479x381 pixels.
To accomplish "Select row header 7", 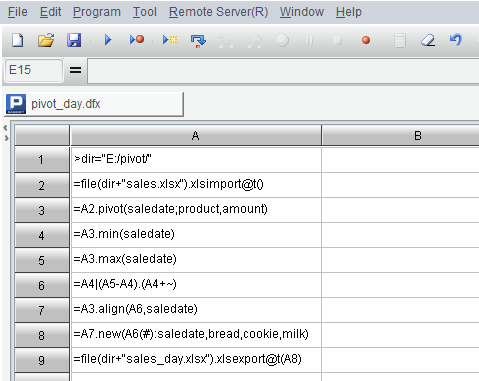I will click(x=42, y=310).
